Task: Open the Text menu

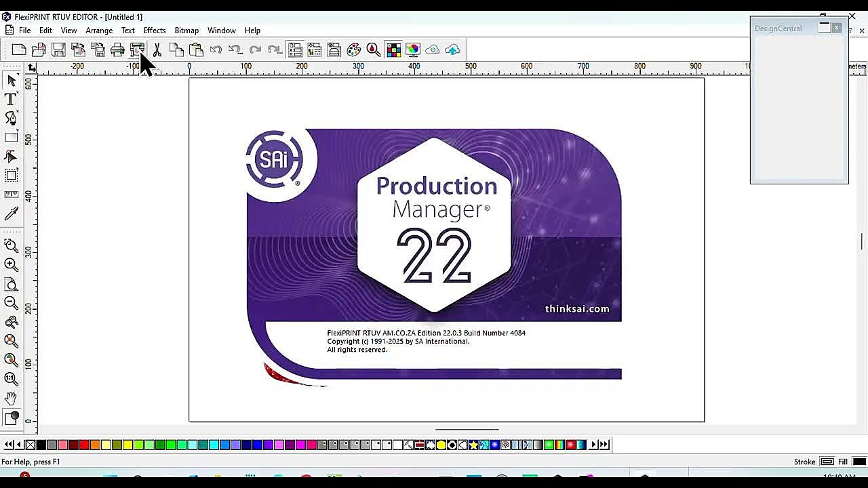Action: [128, 30]
